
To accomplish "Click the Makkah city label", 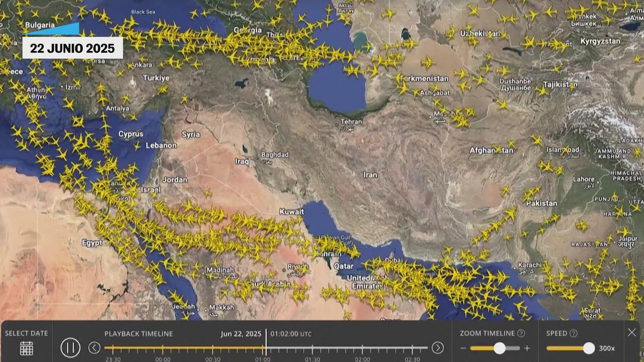I will [222, 307].
